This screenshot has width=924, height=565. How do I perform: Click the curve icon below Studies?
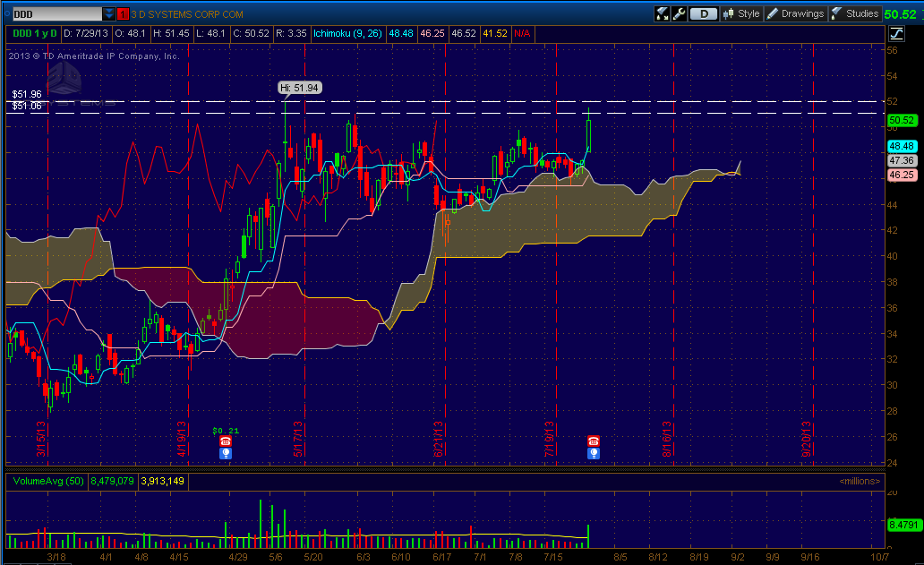click(896, 34)
